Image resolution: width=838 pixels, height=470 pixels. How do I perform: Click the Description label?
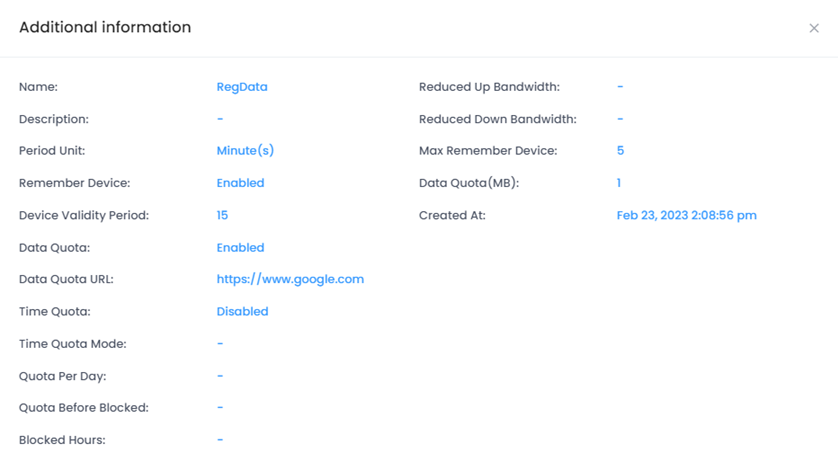coord(54,119)
